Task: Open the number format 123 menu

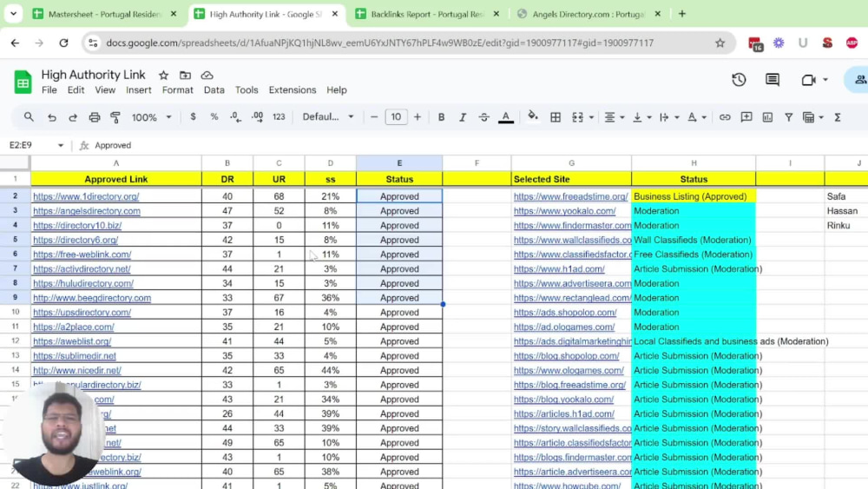Action: 279,117
